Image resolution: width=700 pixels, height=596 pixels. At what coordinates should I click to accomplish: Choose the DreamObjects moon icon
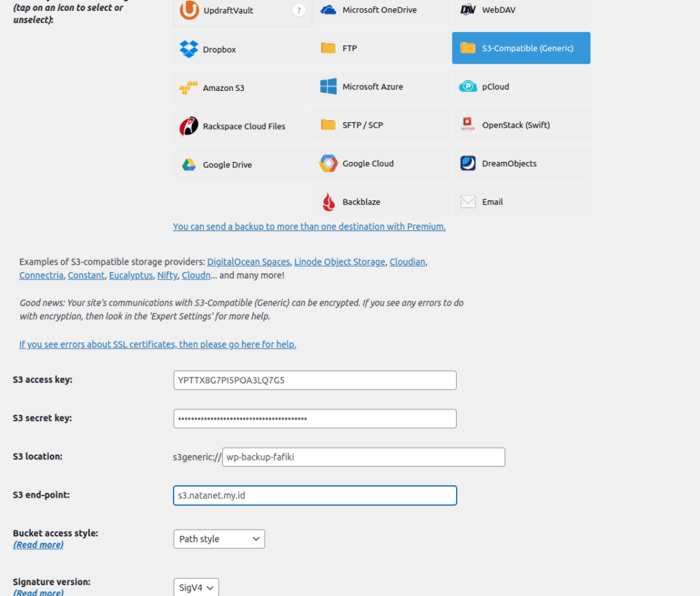(468, 163)
